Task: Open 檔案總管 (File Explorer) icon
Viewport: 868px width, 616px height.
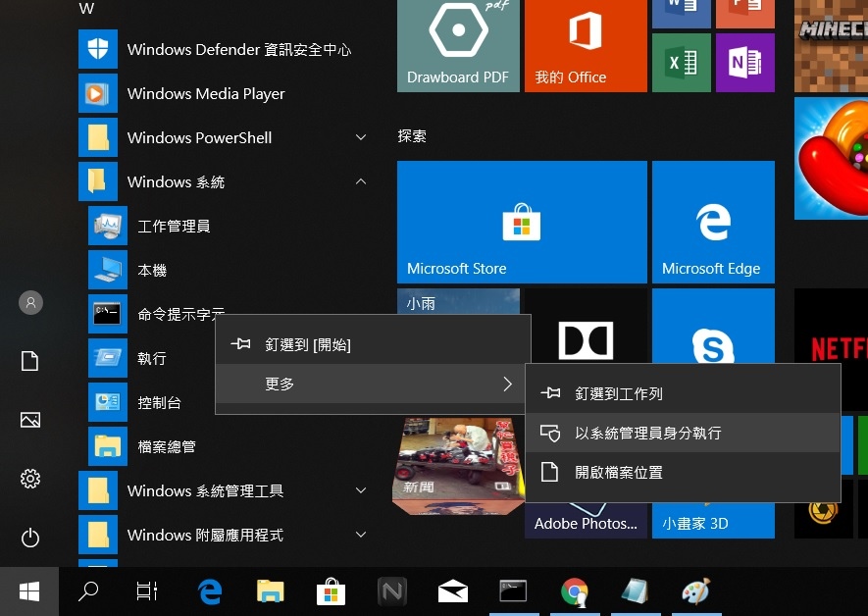Action: [108, 446]
